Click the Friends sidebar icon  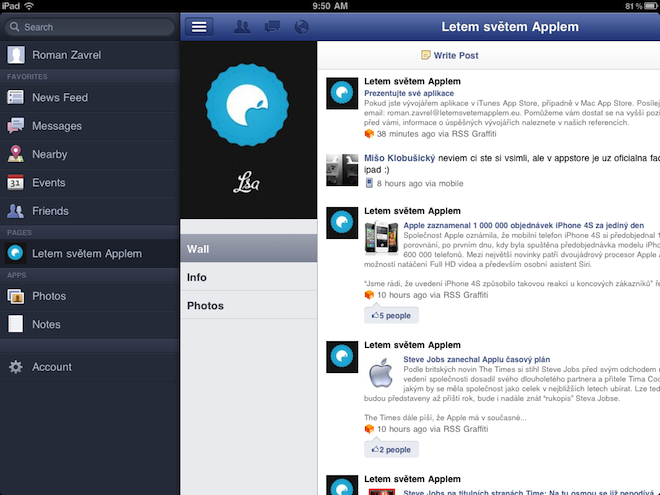pyautogui.click(x=16, y=211)
